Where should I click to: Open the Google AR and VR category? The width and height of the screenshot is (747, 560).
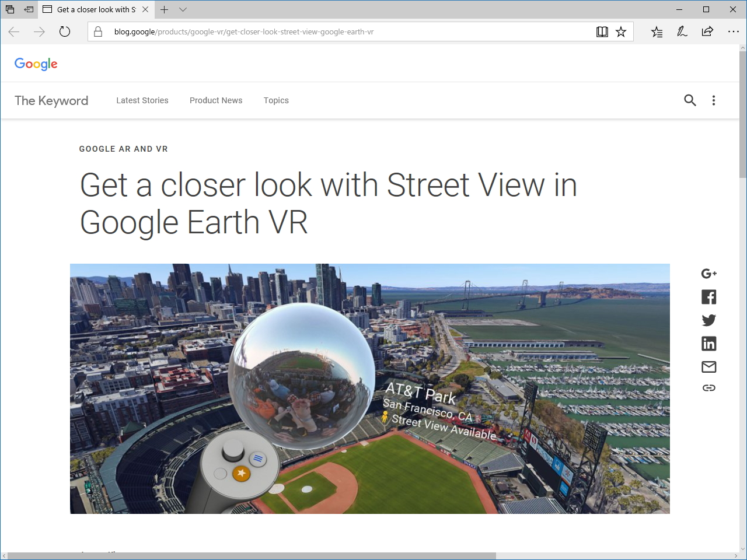124,149
